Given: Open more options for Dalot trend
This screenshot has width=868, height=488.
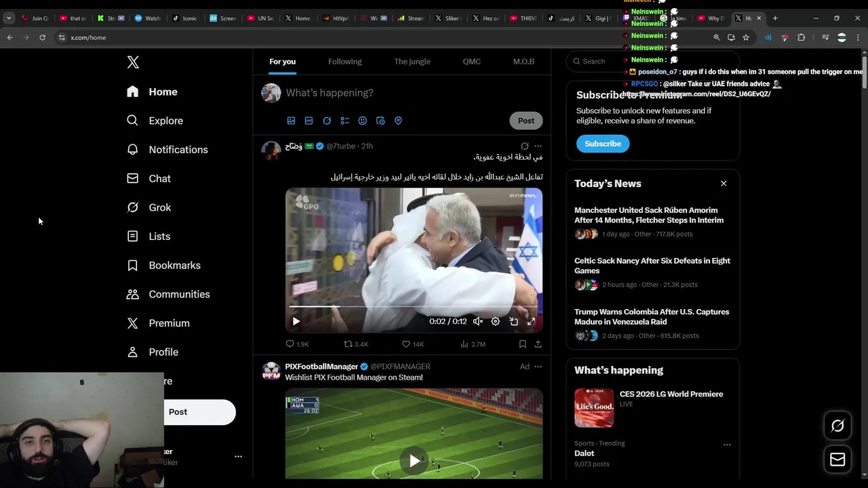Looking at the screenshot, I should (727, 445).
